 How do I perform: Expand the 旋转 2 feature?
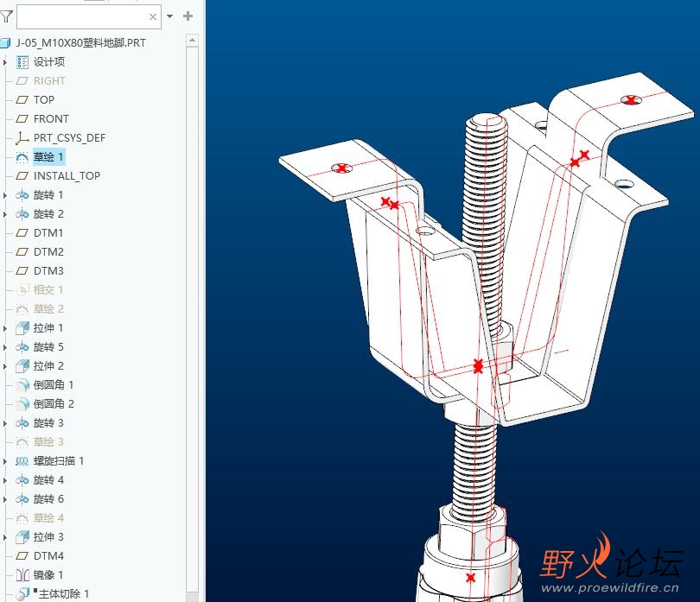[x=5, y=214]
